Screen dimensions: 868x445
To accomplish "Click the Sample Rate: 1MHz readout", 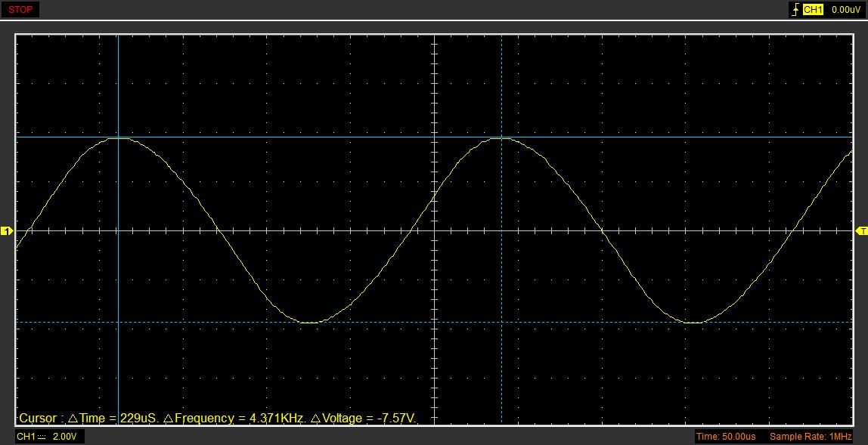I will (x=811, y=437).
